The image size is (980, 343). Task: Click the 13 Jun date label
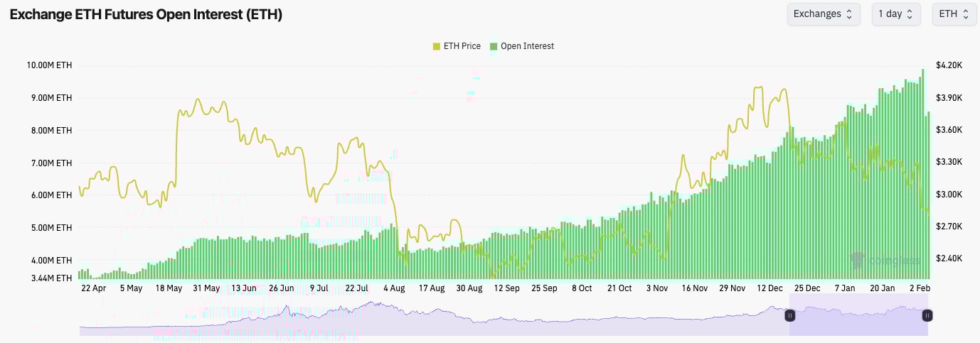(x=244, y=288)
